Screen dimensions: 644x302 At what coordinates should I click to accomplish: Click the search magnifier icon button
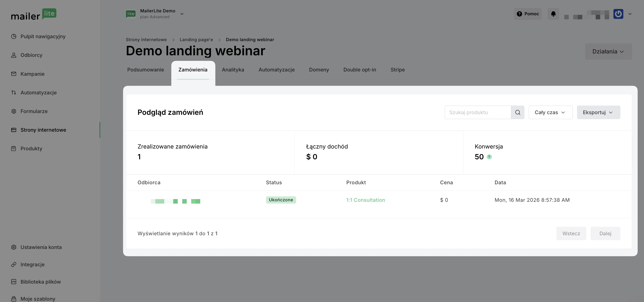point(517,112)
